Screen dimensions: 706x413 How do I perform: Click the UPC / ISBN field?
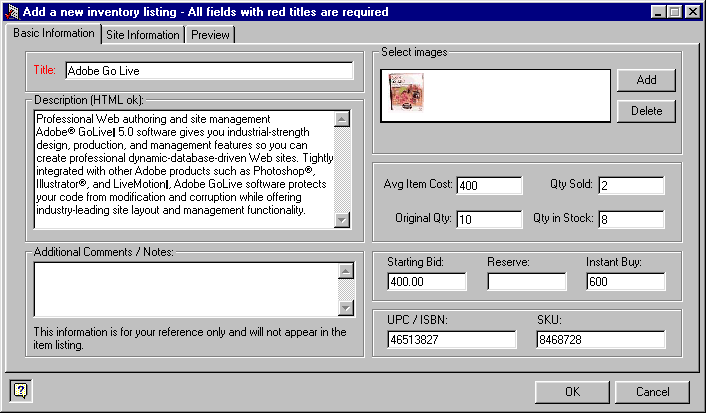click(x=452, y=340)
